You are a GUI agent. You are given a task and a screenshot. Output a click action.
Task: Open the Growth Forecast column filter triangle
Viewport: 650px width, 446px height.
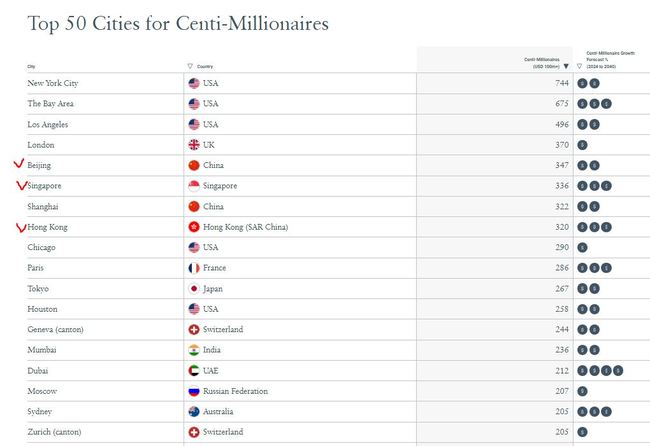579,66
